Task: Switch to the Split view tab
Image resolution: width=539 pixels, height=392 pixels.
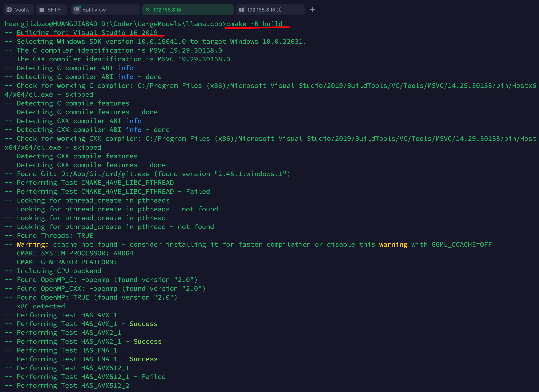Action: [x=105, y=10]
